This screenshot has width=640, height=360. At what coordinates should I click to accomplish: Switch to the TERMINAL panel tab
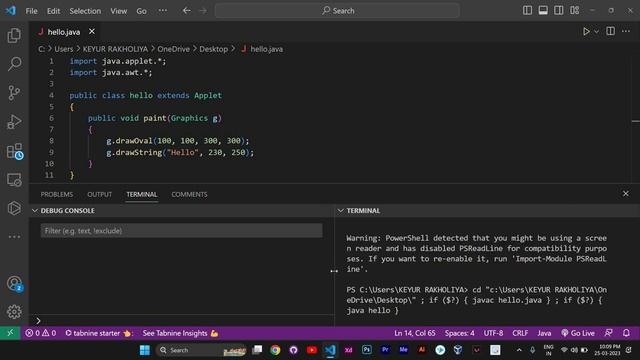point(142,194)
